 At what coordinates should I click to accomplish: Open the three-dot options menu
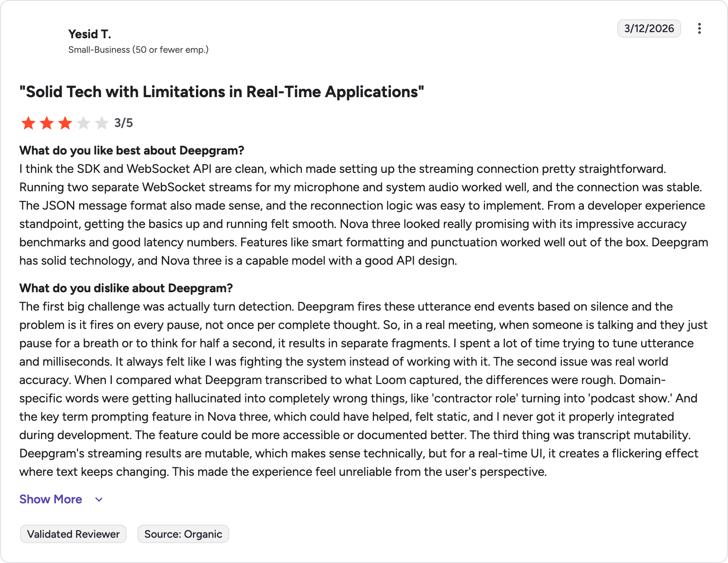pos(699,29)
